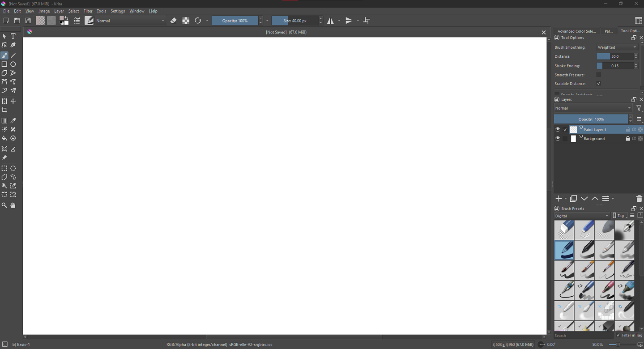Image resolution: width=644 pixels, height=349 pixels.
Task: Select the Rectangle shape tool
Action: click(4, 64)
